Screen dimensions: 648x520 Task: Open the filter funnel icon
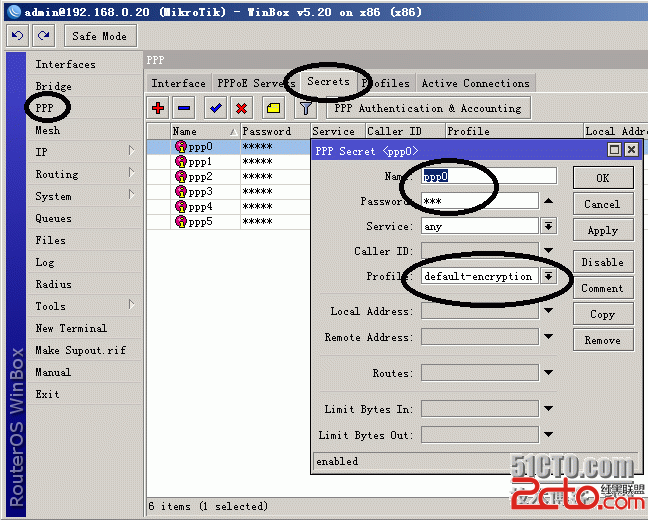[x=305, y=108]
